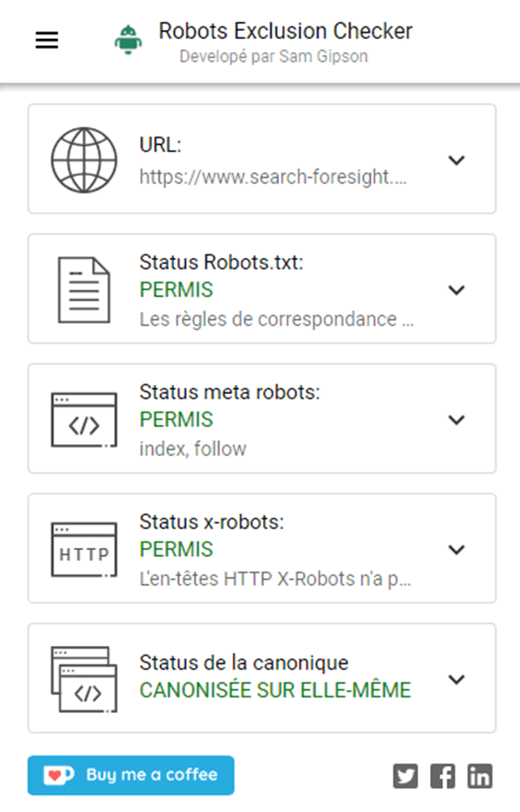Image resolution: width=520 pixels, height=812 pixels.
Task: Share on Twitter icon
Action: tap(405, 777)
